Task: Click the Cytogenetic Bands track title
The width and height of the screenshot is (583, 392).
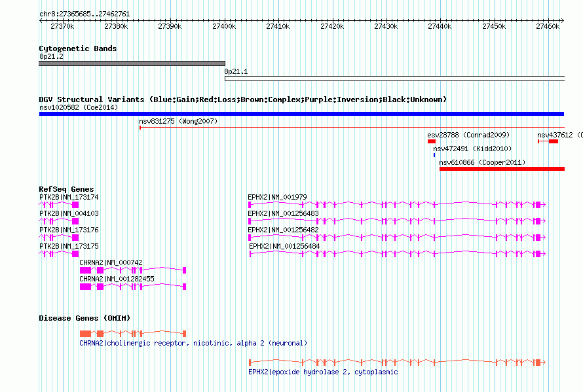Action: click(x=78, y=48)
